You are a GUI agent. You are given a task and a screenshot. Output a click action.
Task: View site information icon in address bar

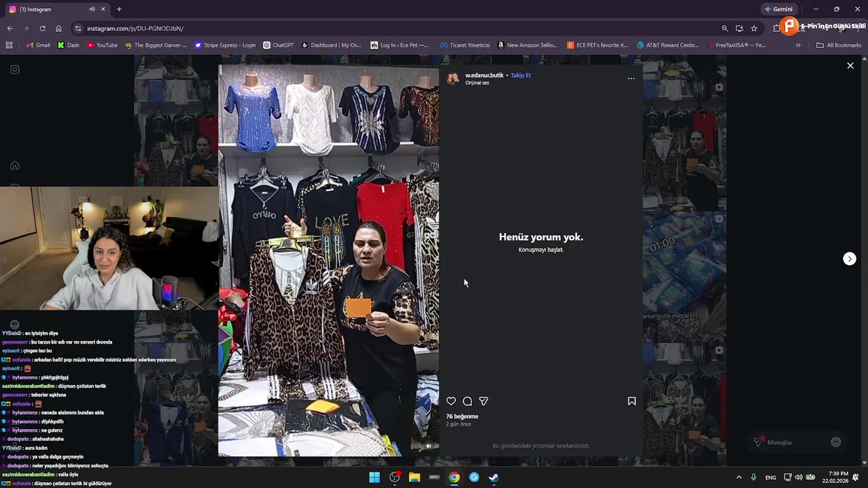click(x=78, y=28)
